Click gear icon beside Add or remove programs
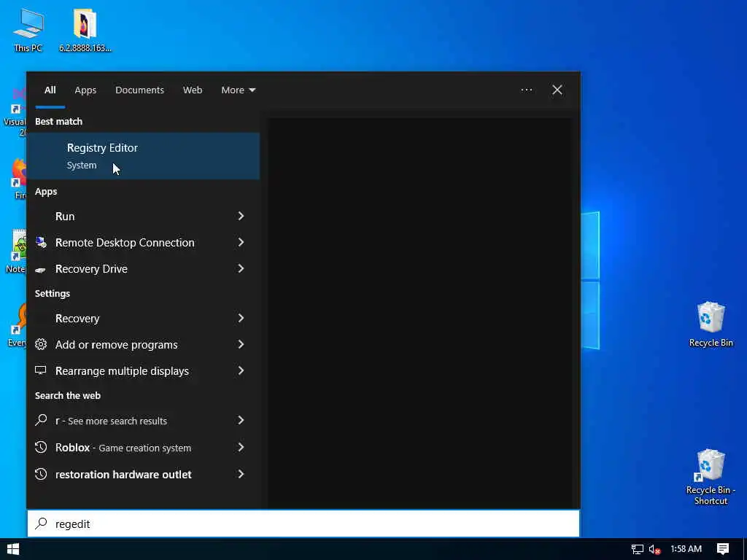The image size is (747, 560). (41, 344)
